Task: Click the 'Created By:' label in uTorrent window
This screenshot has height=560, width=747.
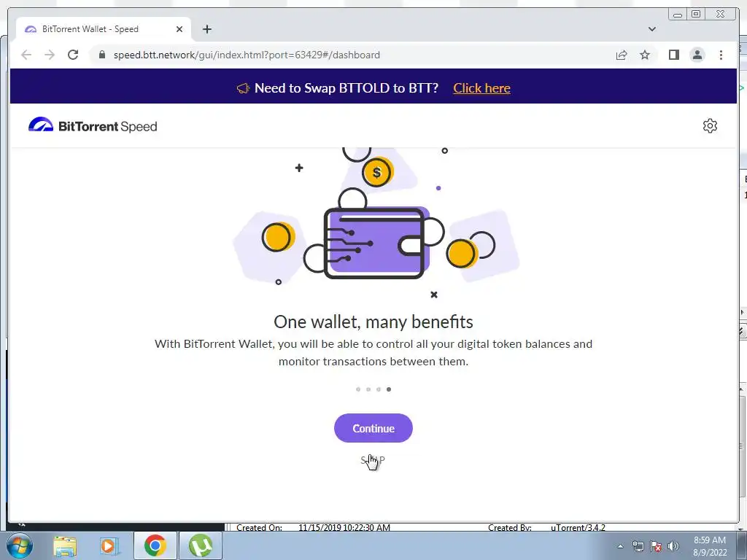Action: pyautogui.click(x=510, y=528)
